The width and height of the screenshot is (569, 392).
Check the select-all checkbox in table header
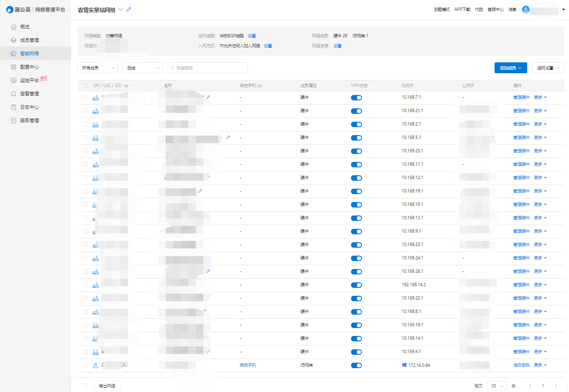(85, 86)
